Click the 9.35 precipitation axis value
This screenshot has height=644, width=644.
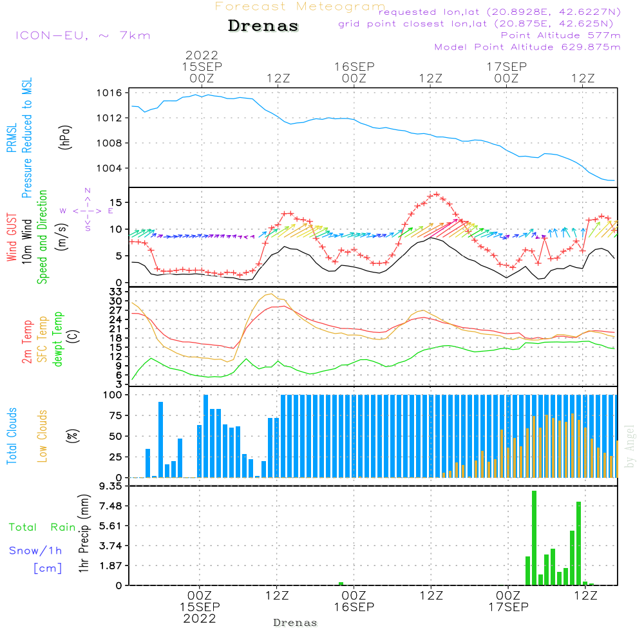(x=111, y=486)
